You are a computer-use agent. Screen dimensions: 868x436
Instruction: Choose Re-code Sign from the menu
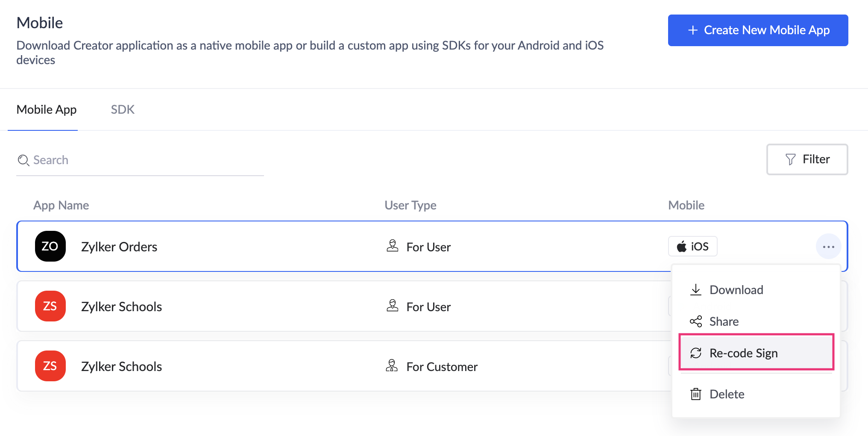[x=743, y=353]
